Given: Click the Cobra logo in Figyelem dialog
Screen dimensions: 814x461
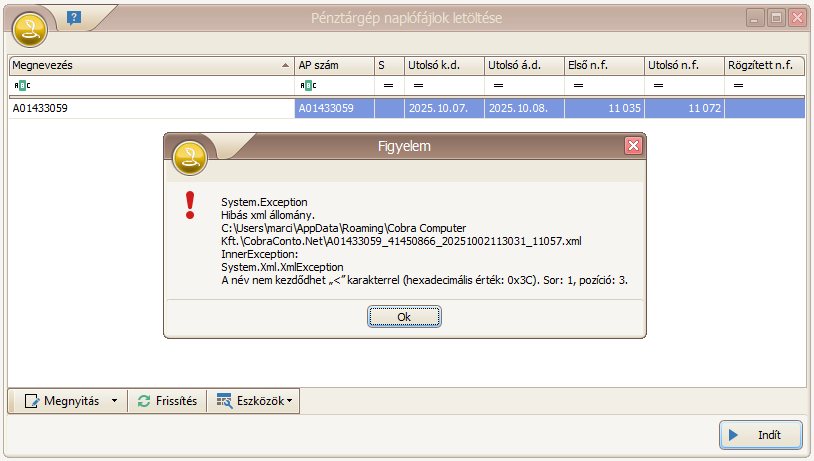Looking at the screenshot, I should tap(190, 156).
